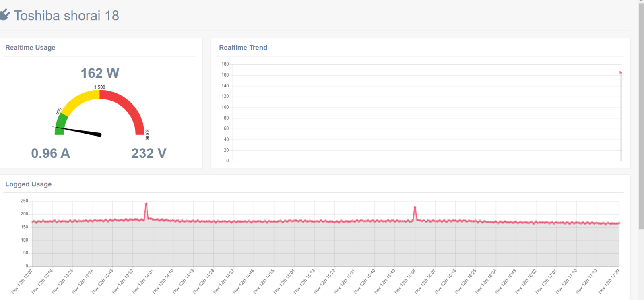Click the Logged Usage panel heading
Viewport: 644px width, 300px height.
pyautogui.click(x=28, y=184)
